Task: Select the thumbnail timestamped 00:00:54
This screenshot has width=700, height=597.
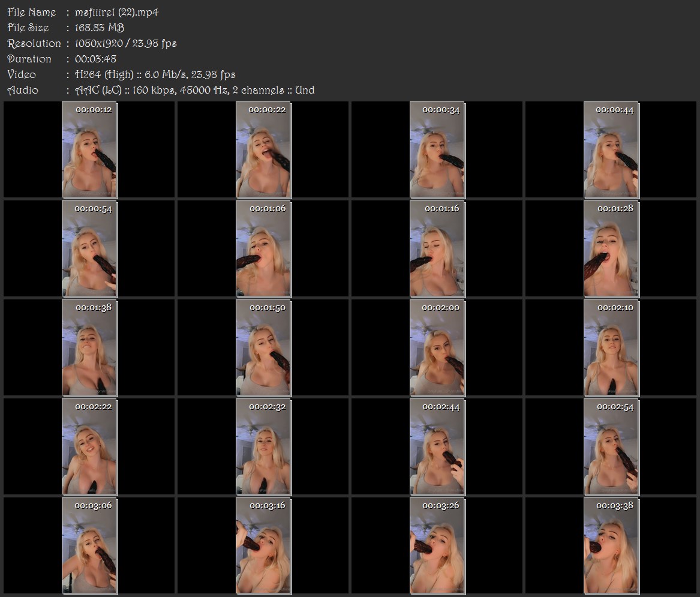Action: tap(89, 249)
